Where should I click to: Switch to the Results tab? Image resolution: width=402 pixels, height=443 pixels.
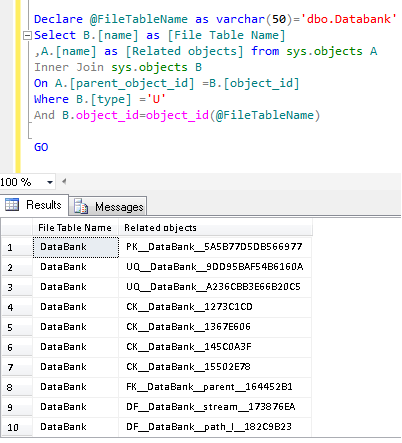35,205
